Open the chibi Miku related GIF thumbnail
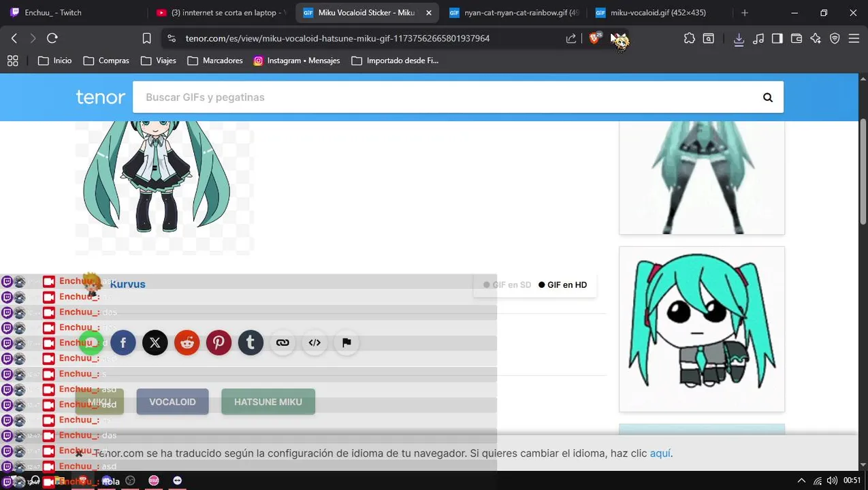Viewport: 868px width, 490px height. (x=702, y=329)
